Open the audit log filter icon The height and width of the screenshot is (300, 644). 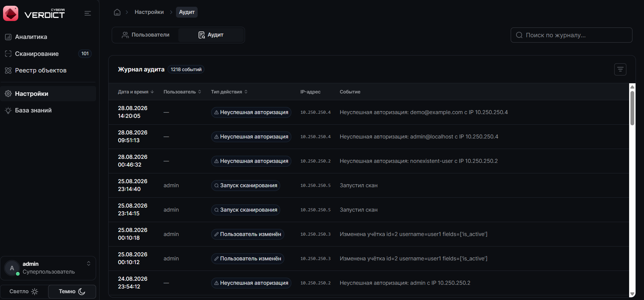620,69
